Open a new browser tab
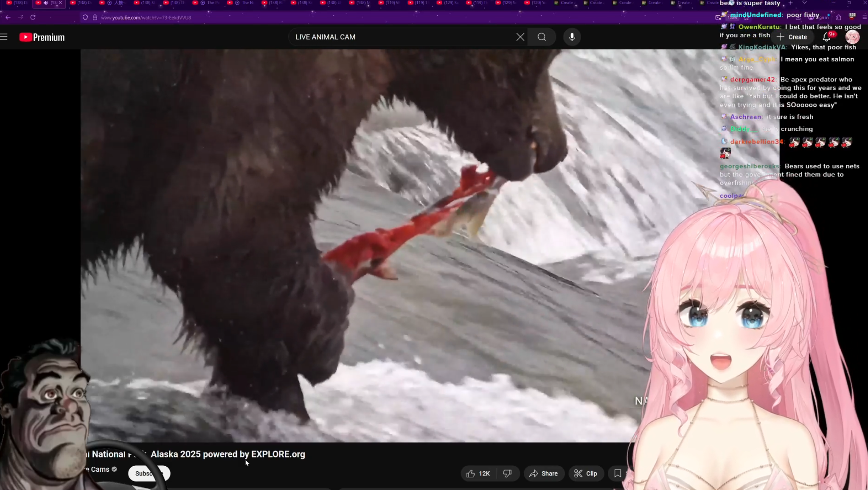The image size is (868, 490). point(790,3)
